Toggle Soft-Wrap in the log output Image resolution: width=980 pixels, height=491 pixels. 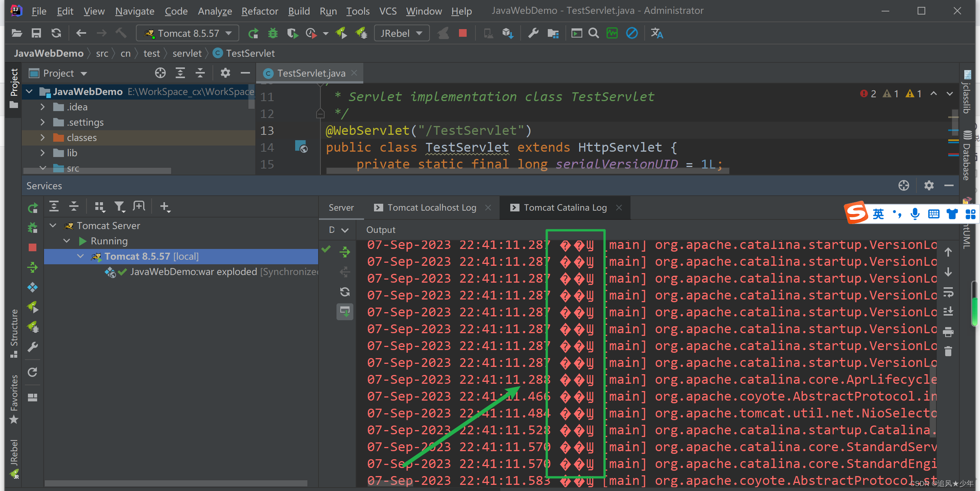[948, 292]
